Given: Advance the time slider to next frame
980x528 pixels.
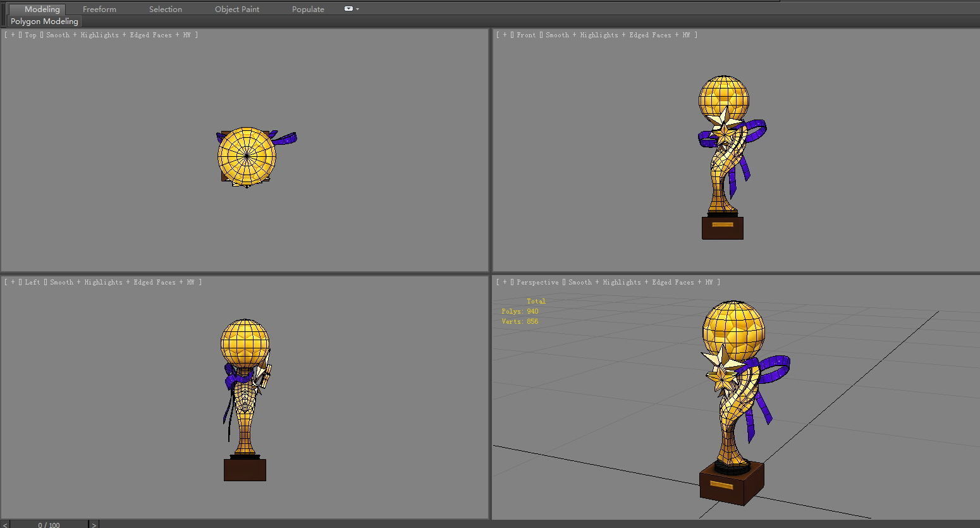Looking at the screenshot, I should point(94,524).
